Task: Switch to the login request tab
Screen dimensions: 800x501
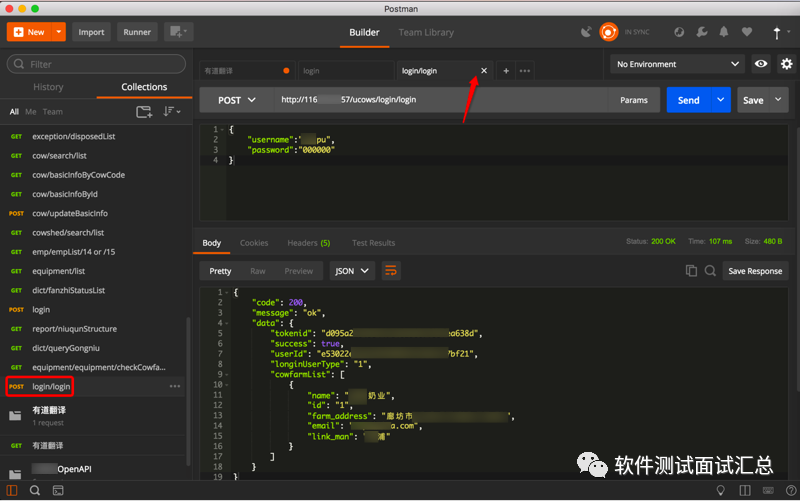Action: click(x=345, y=71)
